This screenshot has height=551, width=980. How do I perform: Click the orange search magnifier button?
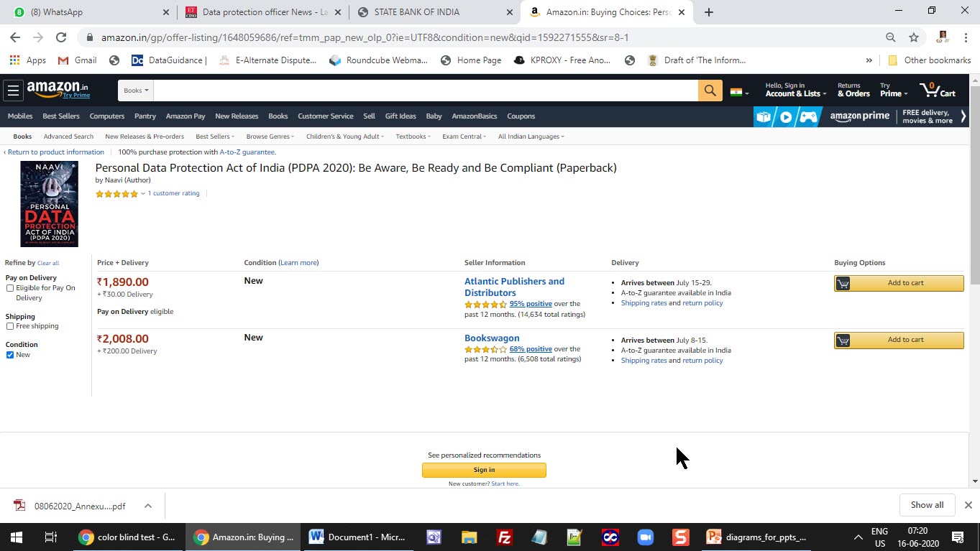pos(710,91)
